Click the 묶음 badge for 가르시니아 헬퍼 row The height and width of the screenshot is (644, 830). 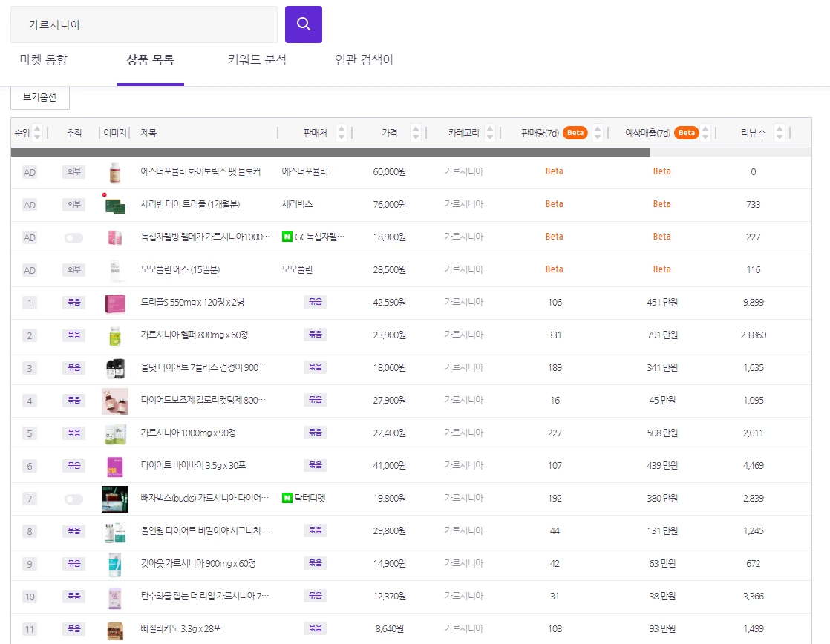tap(73, 335)
